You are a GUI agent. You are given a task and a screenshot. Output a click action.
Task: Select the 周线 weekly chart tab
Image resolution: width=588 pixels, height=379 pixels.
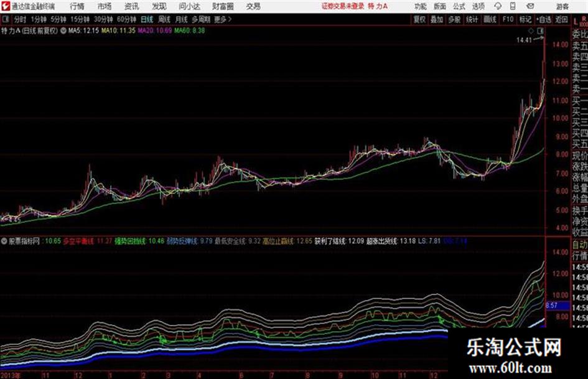164,19
